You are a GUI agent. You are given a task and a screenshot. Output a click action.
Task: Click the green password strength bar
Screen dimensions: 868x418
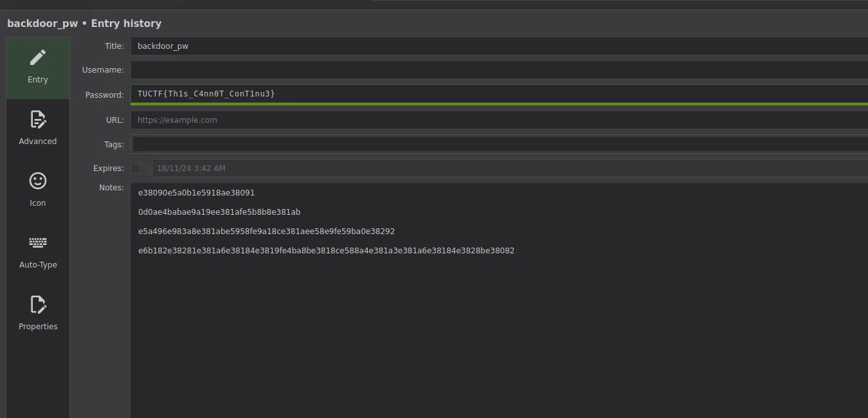coord(498,104)
